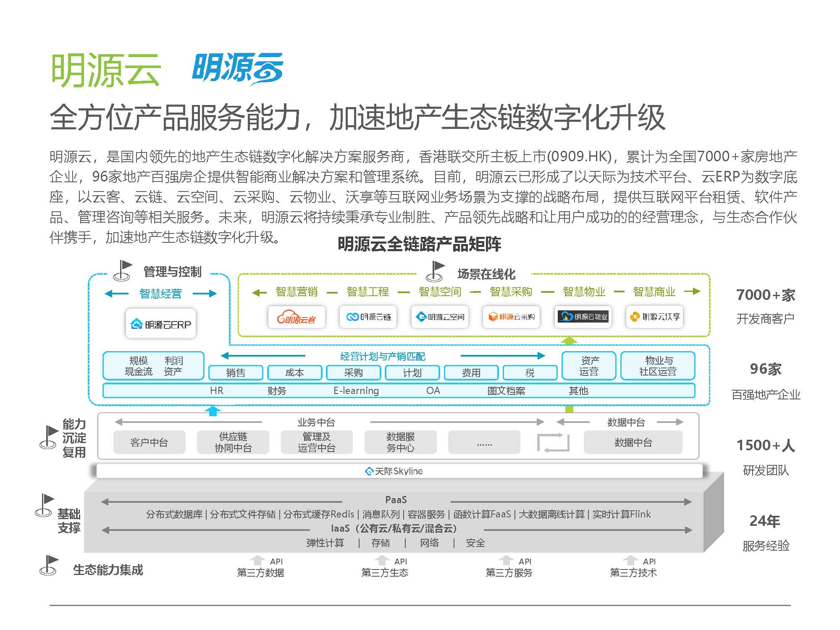
Task: Click the flag icon beside 生态能力集成
Action: 49,565
